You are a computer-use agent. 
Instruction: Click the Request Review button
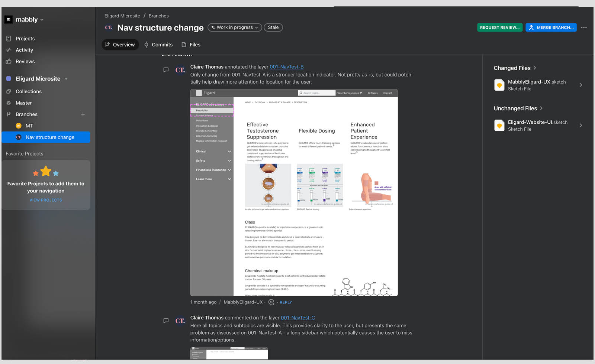tap(500, 27)
